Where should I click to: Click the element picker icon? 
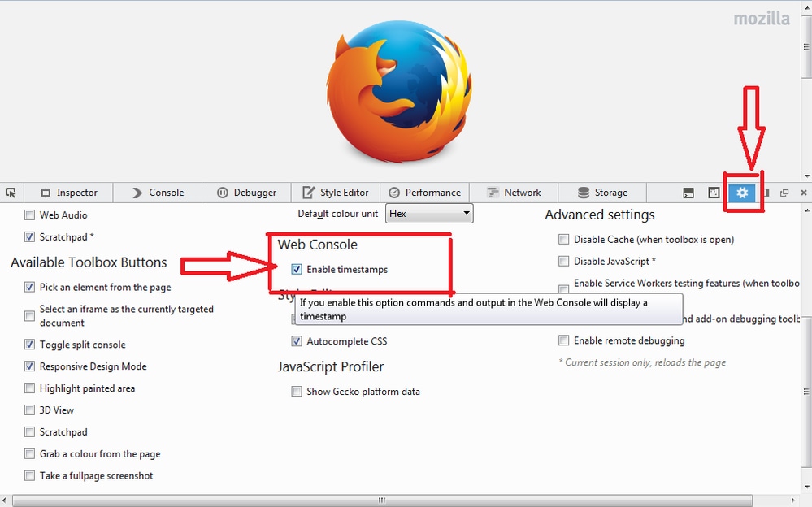tap(11, 193)
